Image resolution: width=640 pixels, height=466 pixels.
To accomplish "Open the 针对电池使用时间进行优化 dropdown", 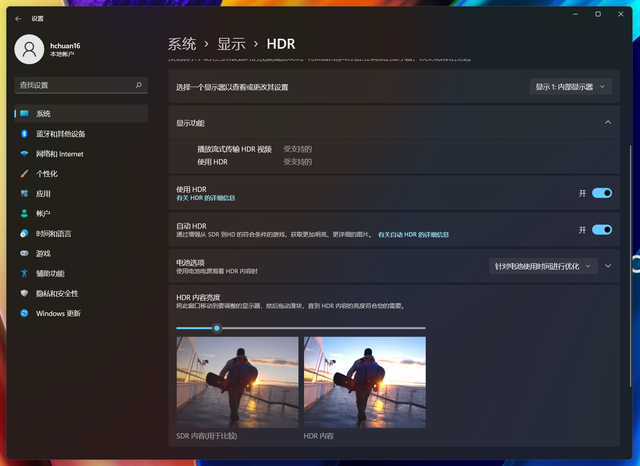I will click(x=544, y=266).
